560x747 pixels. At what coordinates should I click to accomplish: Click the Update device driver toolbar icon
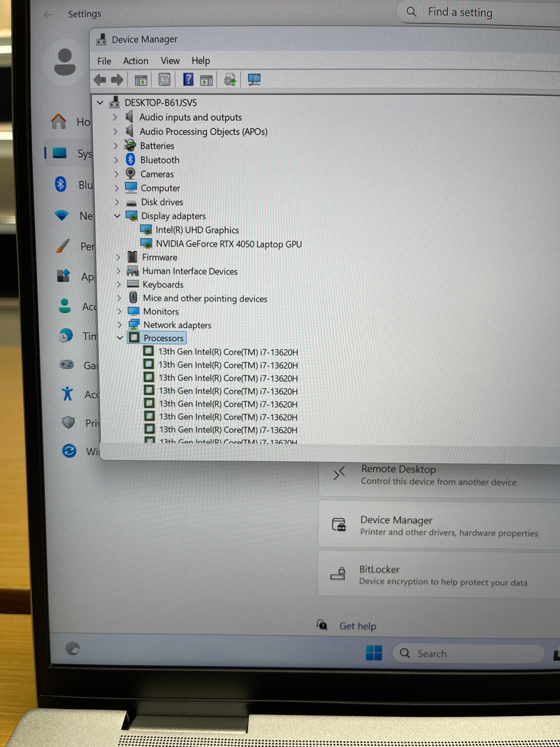[230, 80]
